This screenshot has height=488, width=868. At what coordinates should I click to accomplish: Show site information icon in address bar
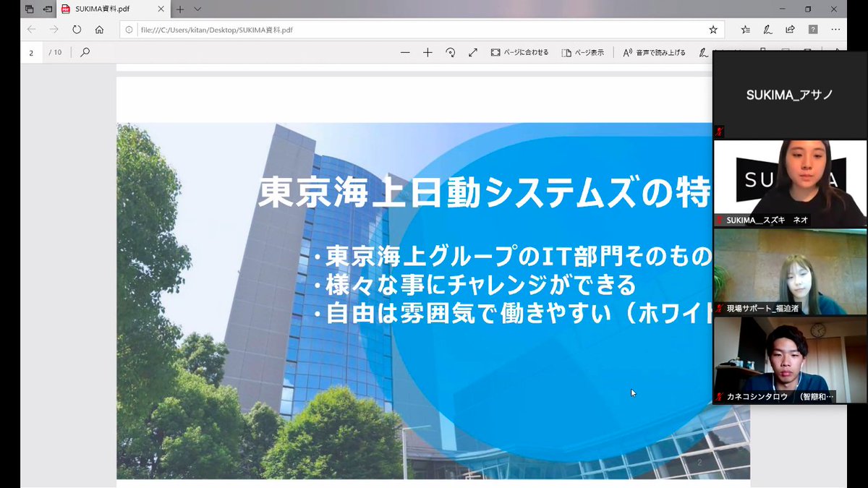pyautogui.click(x=129, y=30)
